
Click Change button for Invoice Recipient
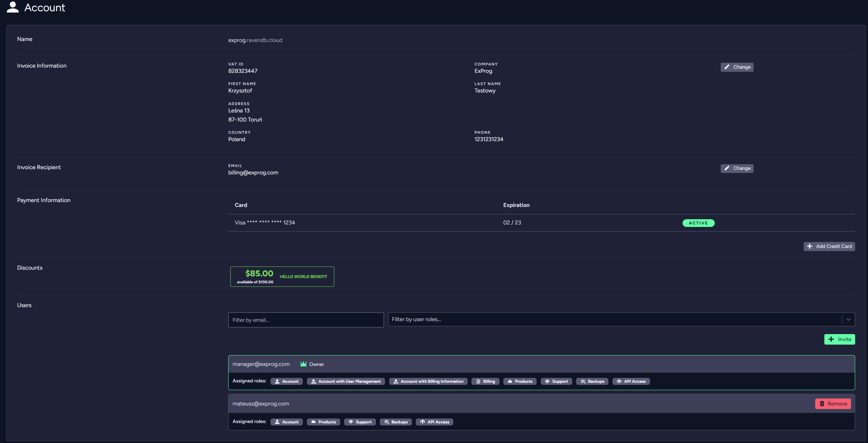point(737,168)
